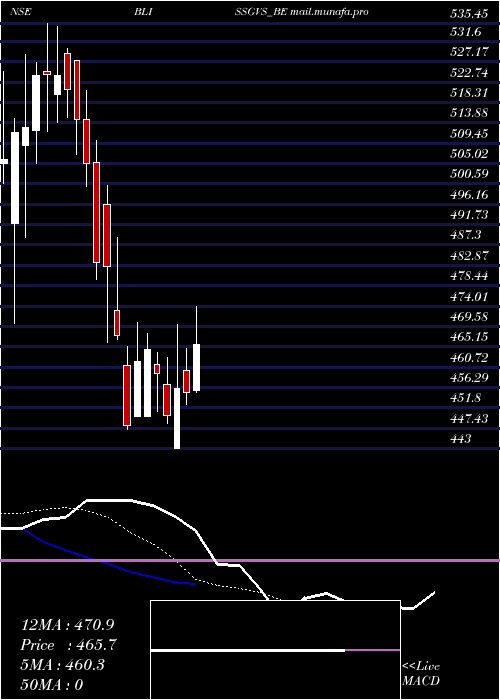Image resolution: width=500 pixels, height=700 pixels.
Task: Click the 505.02 price axis label
Action: tap(469, 154)
